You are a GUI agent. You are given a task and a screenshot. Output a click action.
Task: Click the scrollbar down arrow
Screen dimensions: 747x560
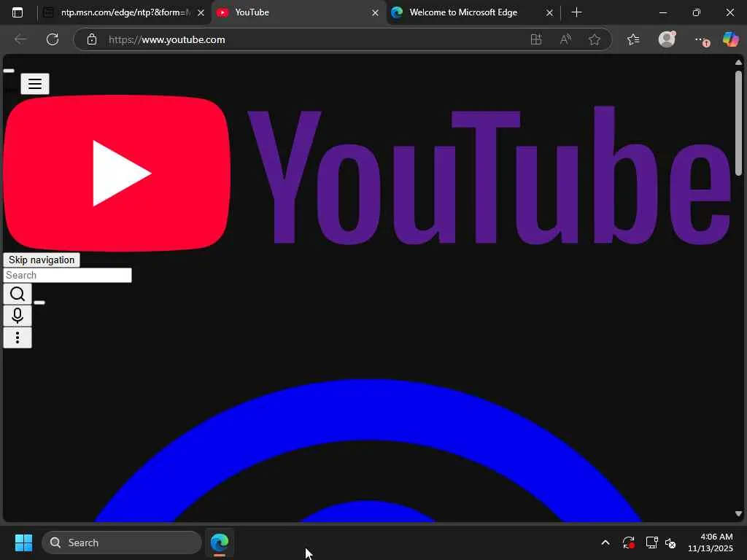pyautogui.click(x=738, y=513)
